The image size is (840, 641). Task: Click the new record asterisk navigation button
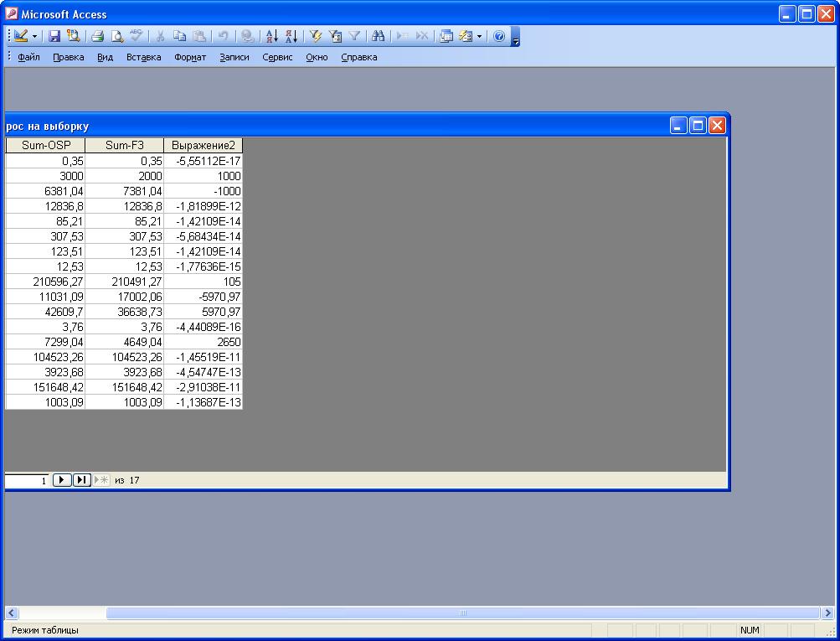click(x=101, y=479)
